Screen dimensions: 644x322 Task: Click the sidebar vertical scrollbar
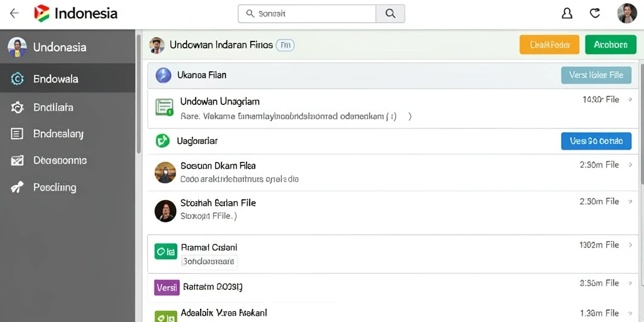tap(139, 94)
